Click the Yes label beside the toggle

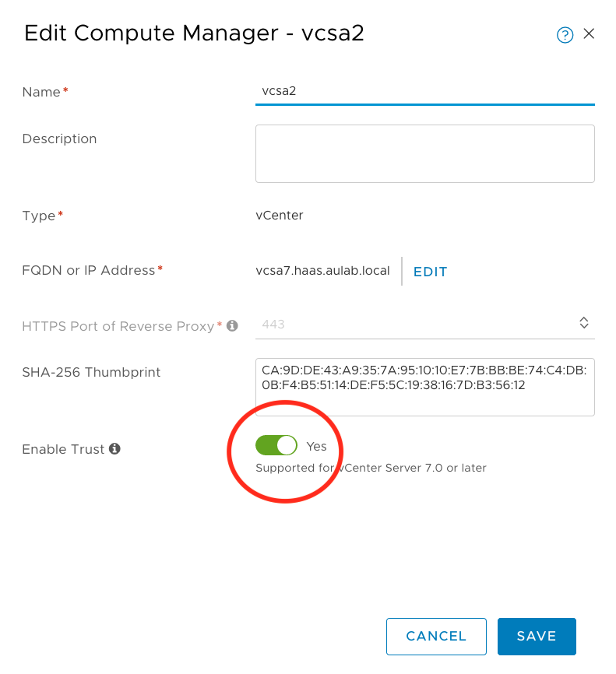pos(316,447)
